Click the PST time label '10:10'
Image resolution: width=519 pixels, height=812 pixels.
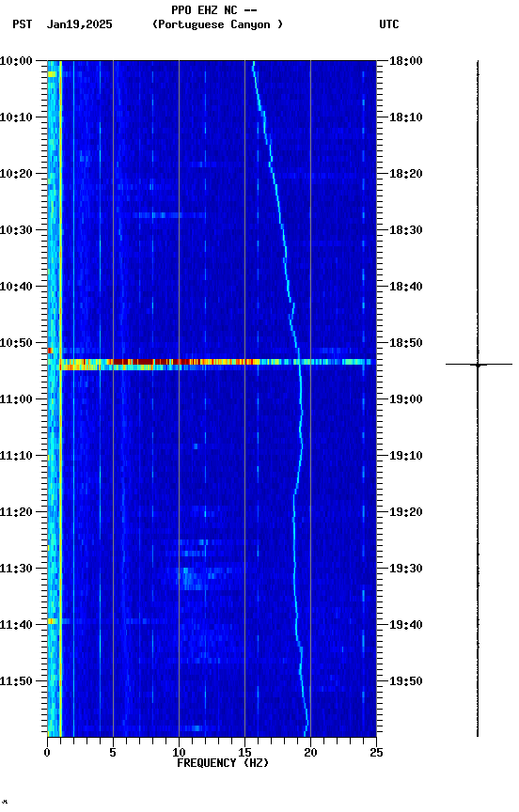tap(16, 117)
